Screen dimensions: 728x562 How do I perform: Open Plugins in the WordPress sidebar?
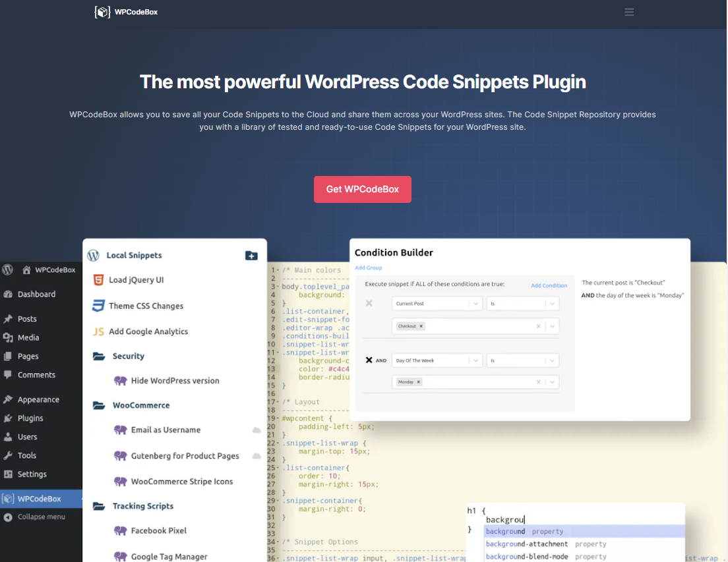click(x=30, y=418)
